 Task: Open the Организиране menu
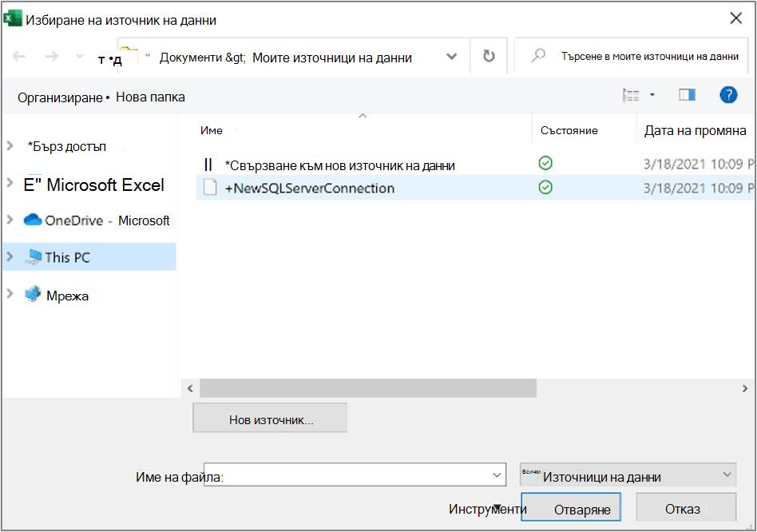click(x=61, y=97)
